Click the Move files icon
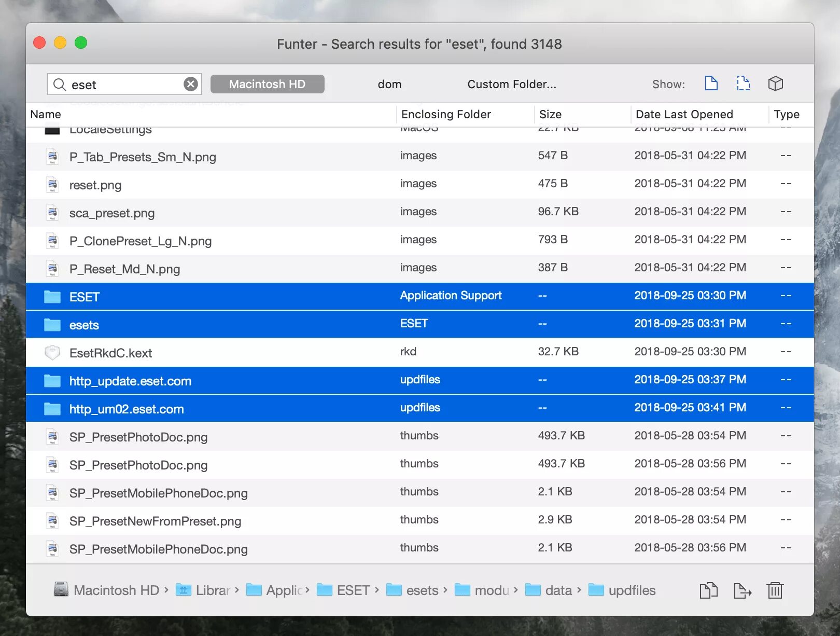The height and width of the screenshot is (636, 840). coord(743,590)
